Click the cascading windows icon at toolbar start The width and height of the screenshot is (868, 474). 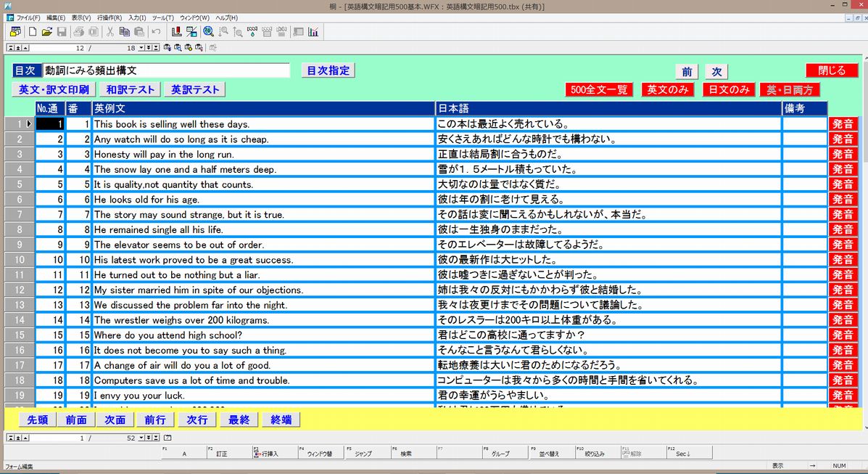coord(15,32)
